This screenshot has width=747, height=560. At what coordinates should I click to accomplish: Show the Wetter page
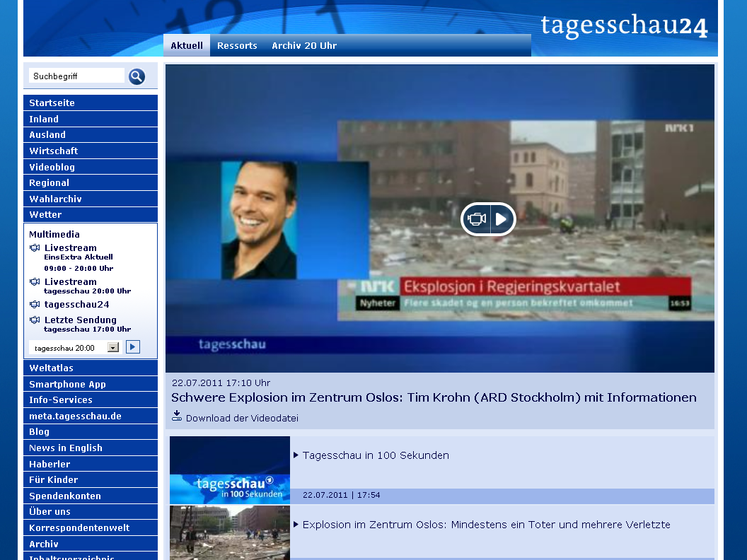pyautogui.click(x=91, y=215)
